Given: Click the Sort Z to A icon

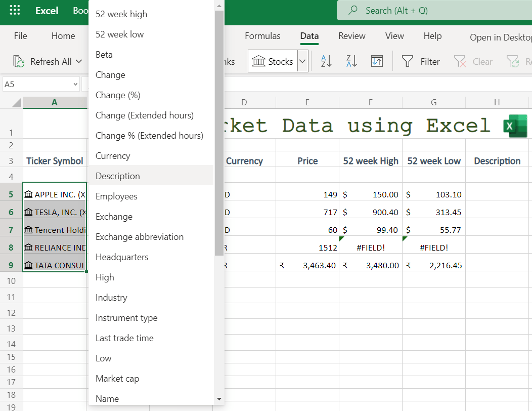Looking at the screenshot, I should coord(351,61).
